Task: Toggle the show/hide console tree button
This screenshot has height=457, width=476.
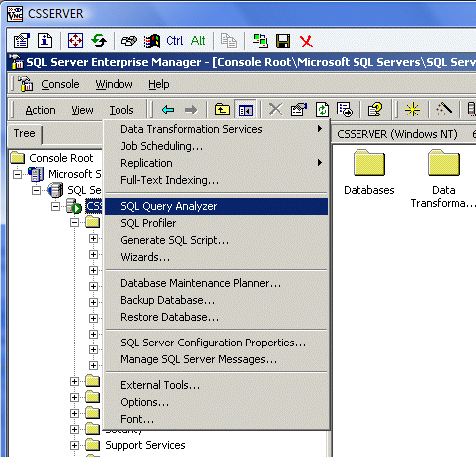Action: [x=245, y=110]
